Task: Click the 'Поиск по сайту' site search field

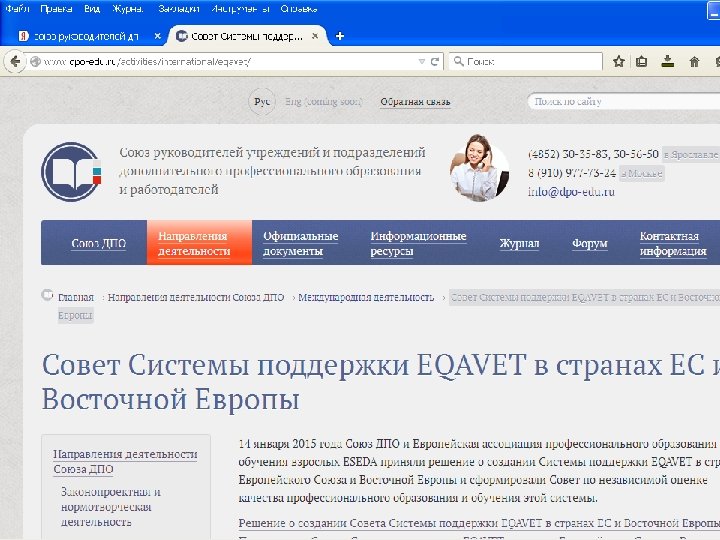Action: click(x=624, y=101)
